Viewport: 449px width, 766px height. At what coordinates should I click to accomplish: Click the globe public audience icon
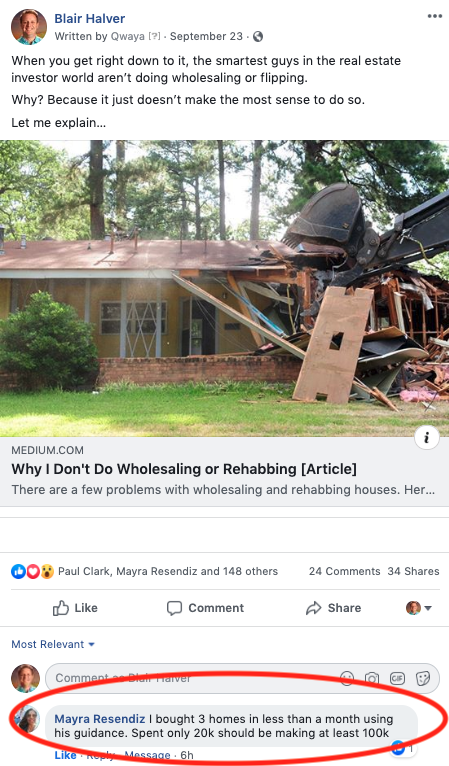tap(258, 37)
